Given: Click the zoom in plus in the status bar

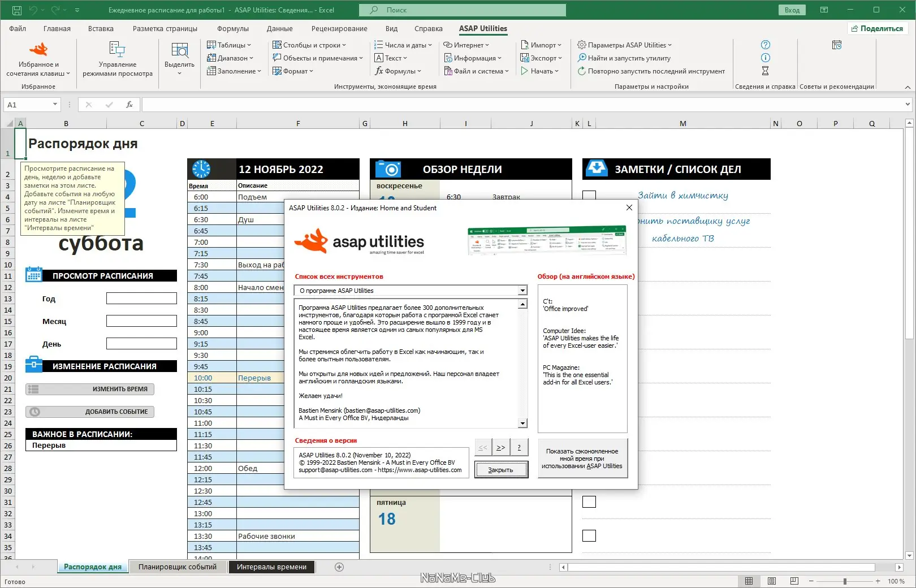Looking at the screenshot, I should click(878, 581).
